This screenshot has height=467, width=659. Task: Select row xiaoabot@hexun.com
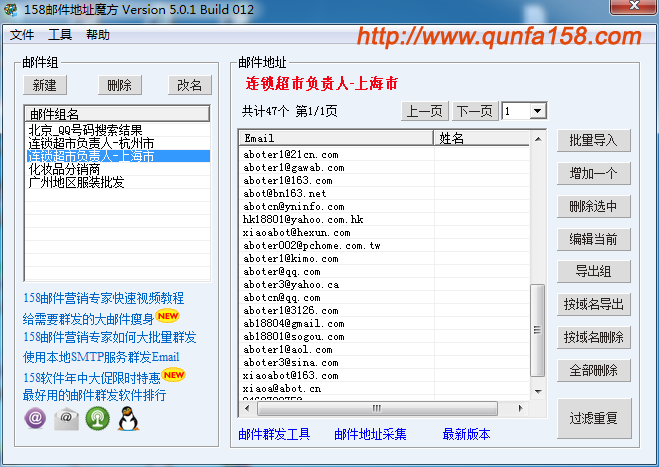click(x=385, y=232)
